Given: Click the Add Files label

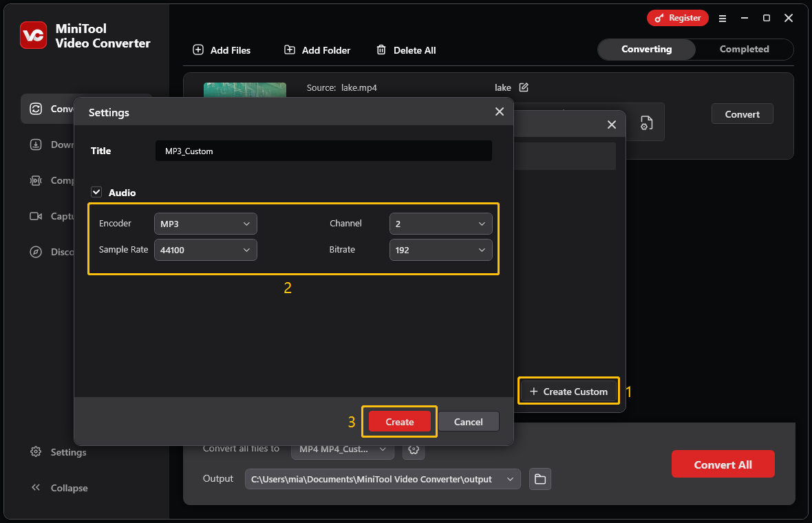Looking at the screenshot, I should [x=231, y=50].
